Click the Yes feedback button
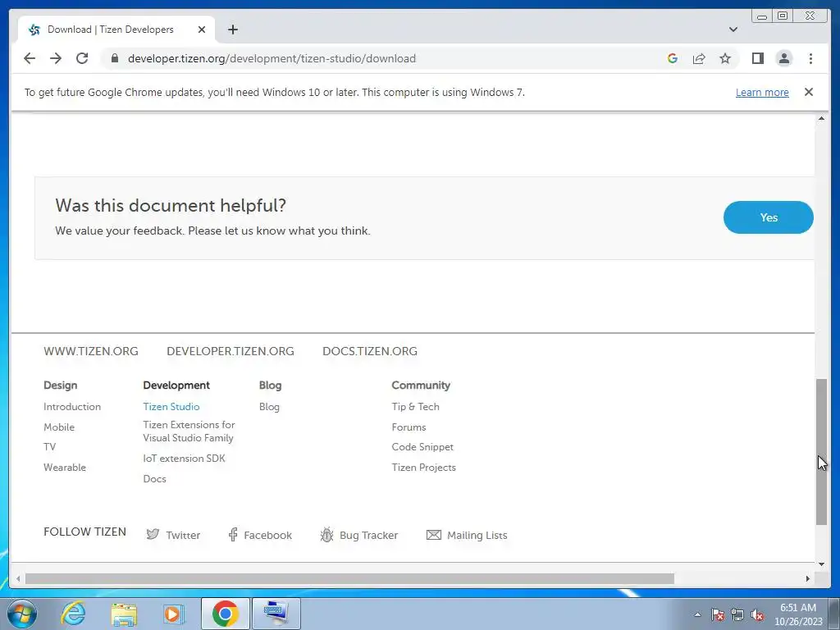840x630 pixels. [x=768, y=217]
